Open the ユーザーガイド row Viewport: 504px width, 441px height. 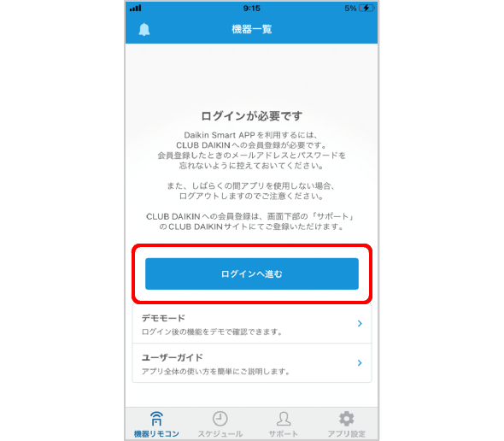click(x=252, y=363)
